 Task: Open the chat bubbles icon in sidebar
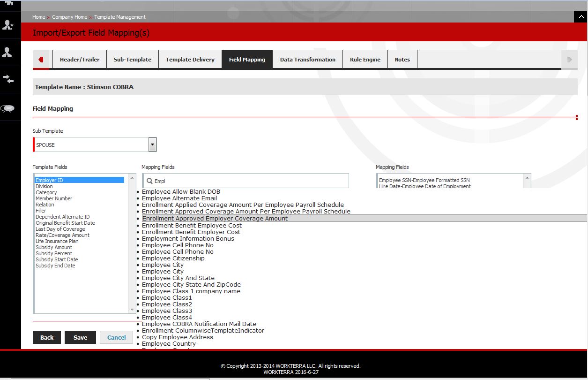tap(8, 108)
